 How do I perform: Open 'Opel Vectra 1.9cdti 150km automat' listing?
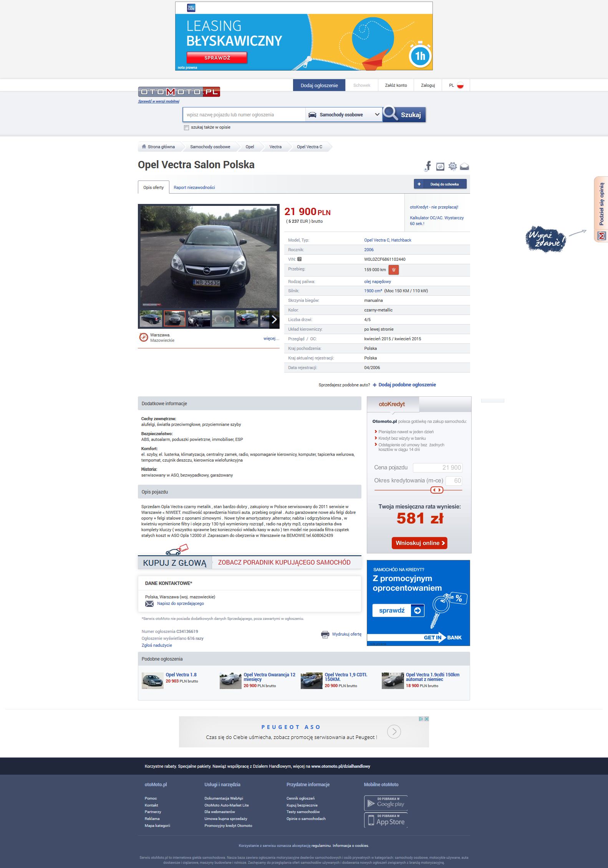click(432, 677)
